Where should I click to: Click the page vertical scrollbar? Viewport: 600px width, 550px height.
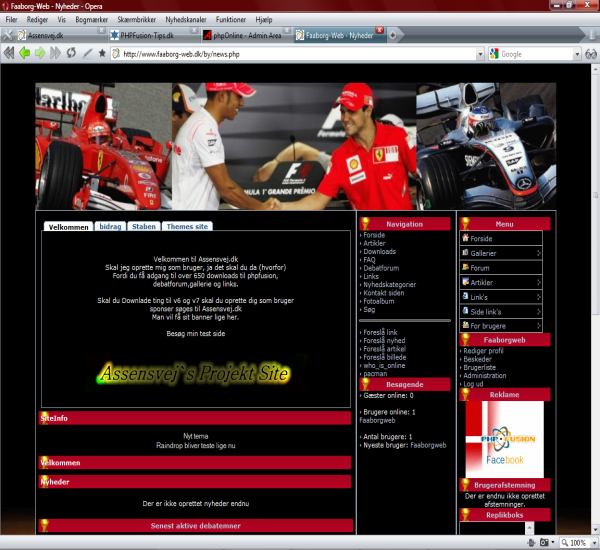595,299
